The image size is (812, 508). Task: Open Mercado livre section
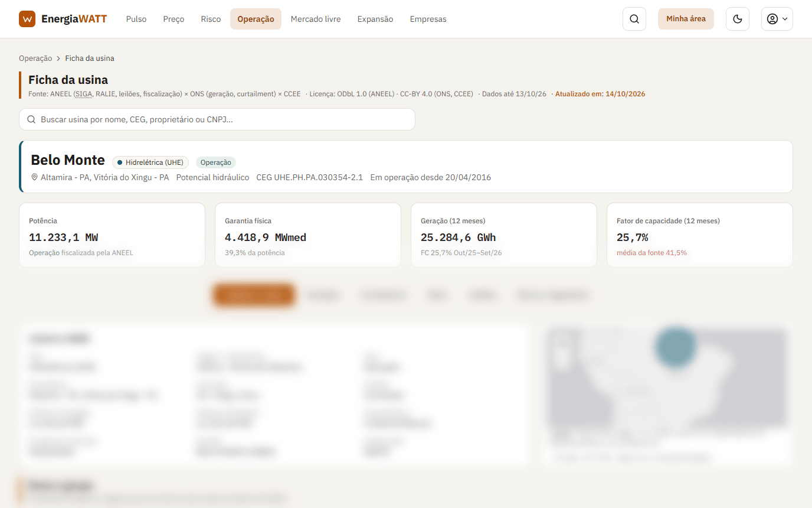point(316,19)
